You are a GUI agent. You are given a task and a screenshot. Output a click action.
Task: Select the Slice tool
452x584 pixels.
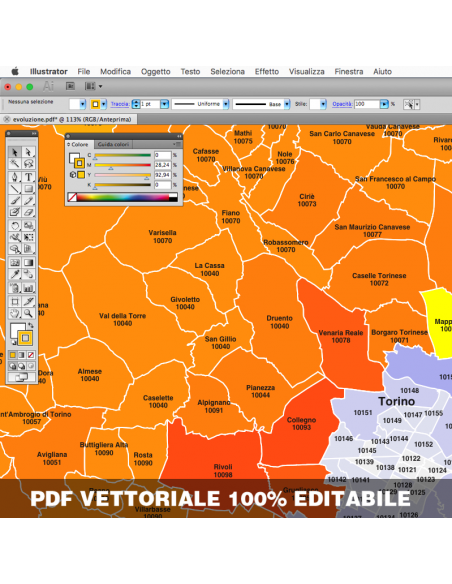click(28, 301)
